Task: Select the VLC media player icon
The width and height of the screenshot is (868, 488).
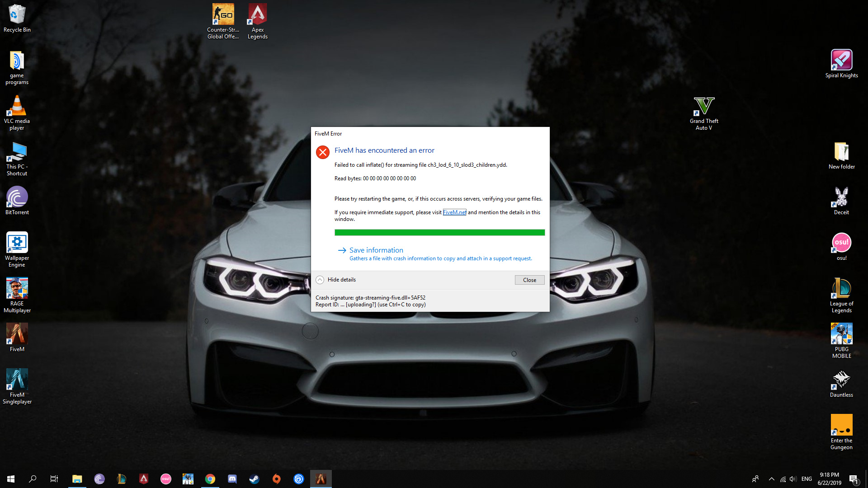Action: (x=17, y=113)
